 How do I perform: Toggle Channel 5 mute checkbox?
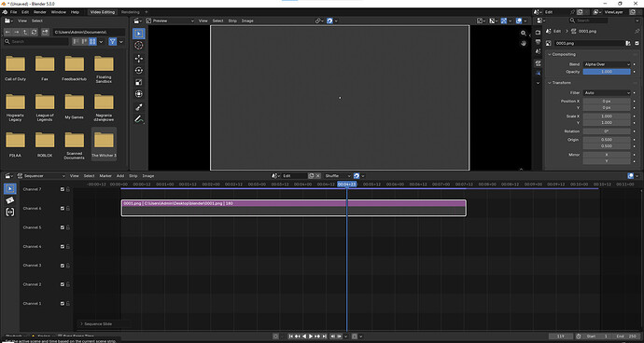click(63, 227)
